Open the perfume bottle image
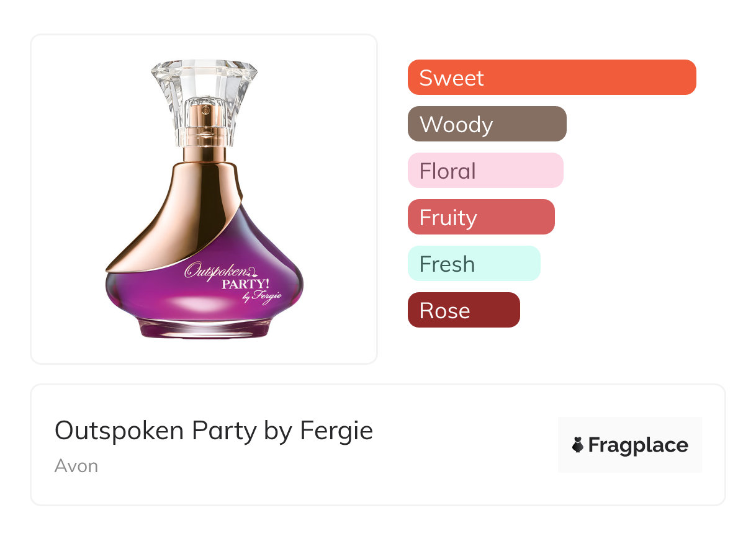756x536 pixels. [x=204, y=199]
